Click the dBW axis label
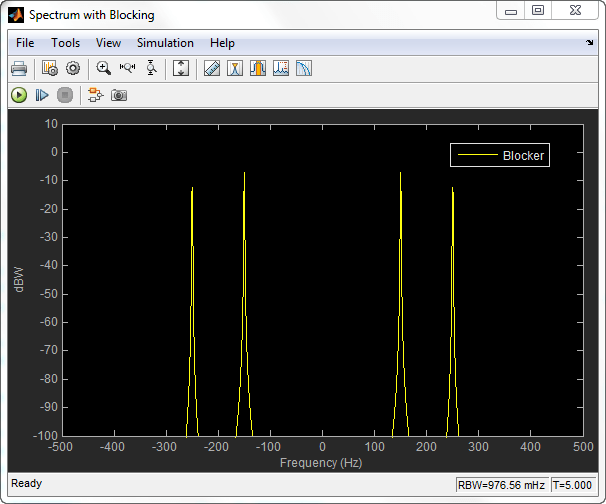 point(19,279)
